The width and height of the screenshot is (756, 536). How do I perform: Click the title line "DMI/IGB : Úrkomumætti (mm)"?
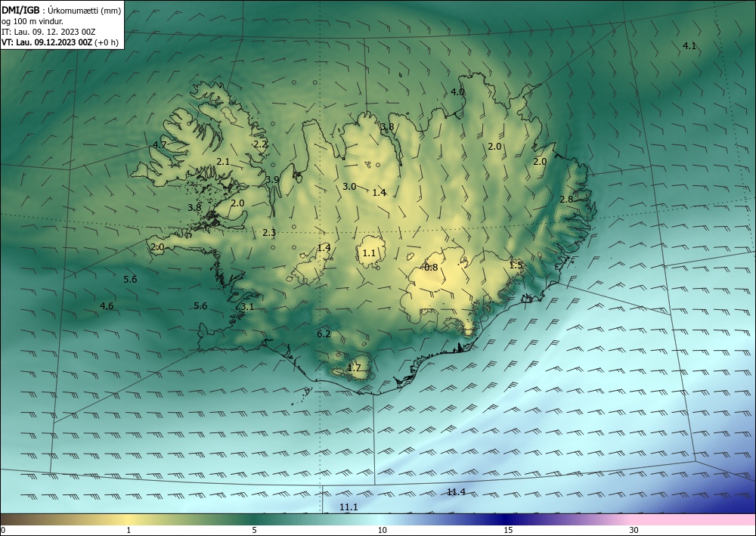pos(61,11)
